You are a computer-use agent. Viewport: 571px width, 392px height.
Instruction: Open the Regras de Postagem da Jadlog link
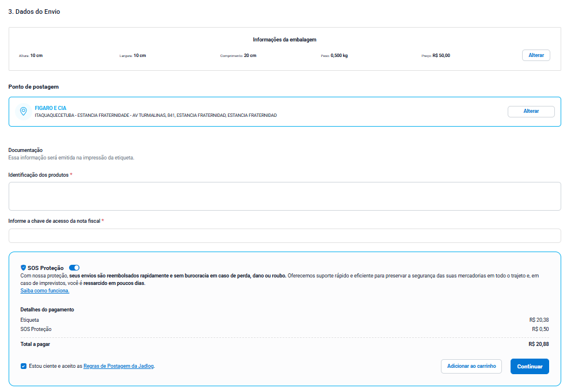(119, 366)
